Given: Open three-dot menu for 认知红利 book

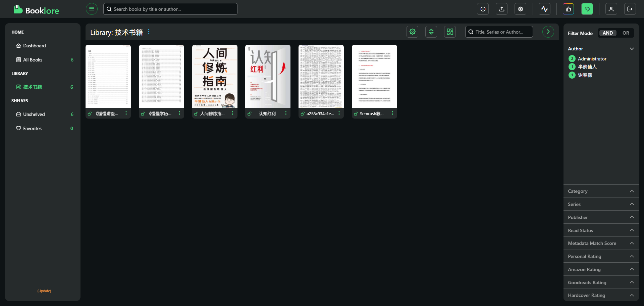Looking at the screenshot, I should [286, 113].
